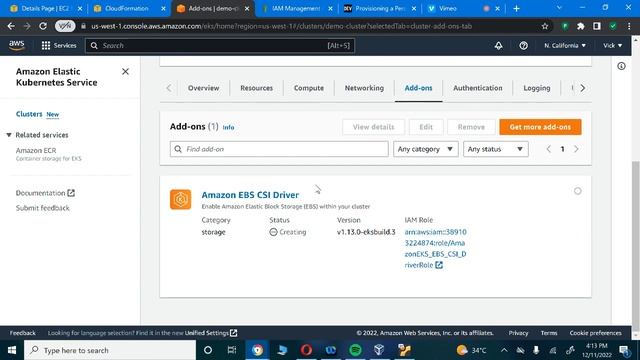Click the browser address bar URL
The height and width of the screenshot is (360, 640).
point(281,26)
